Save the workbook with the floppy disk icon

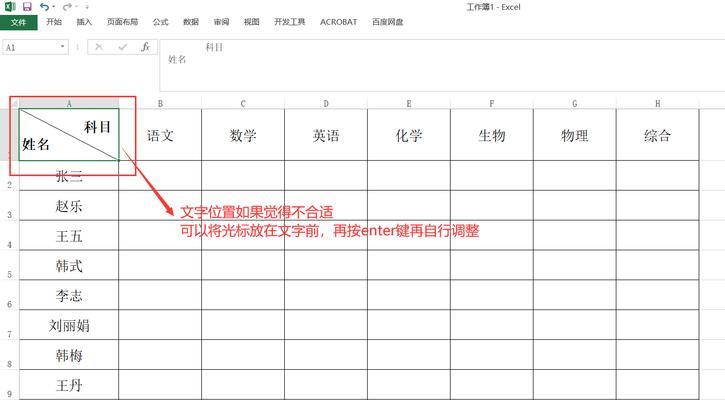(27, 6)
